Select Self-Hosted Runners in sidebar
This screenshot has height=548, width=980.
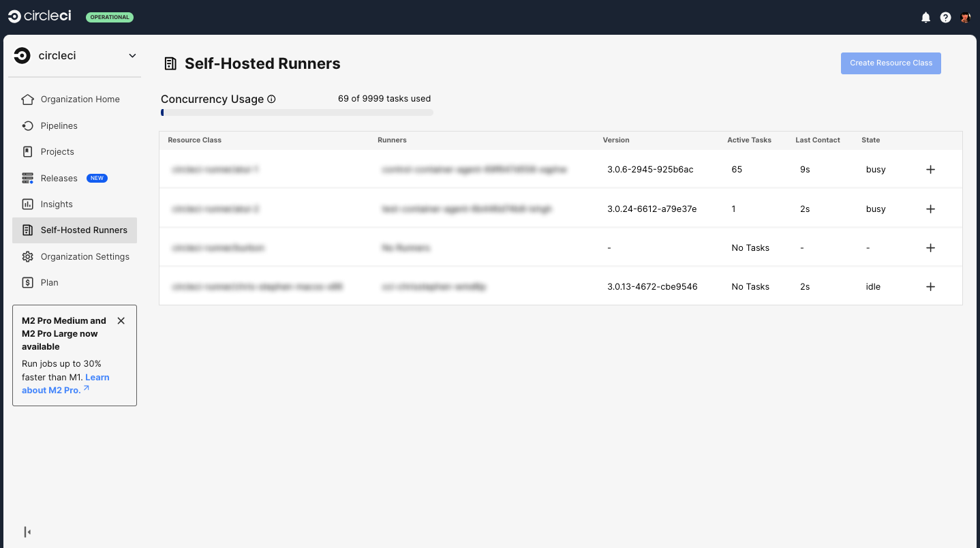pos(74,230)
